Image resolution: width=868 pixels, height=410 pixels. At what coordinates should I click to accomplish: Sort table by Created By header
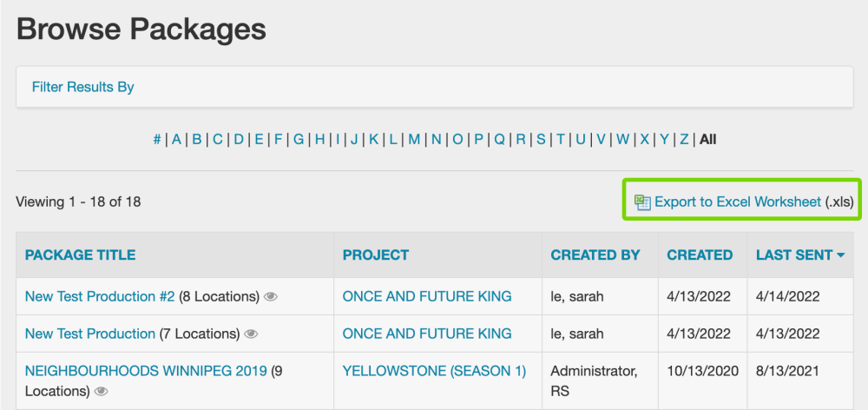(595, 255)
